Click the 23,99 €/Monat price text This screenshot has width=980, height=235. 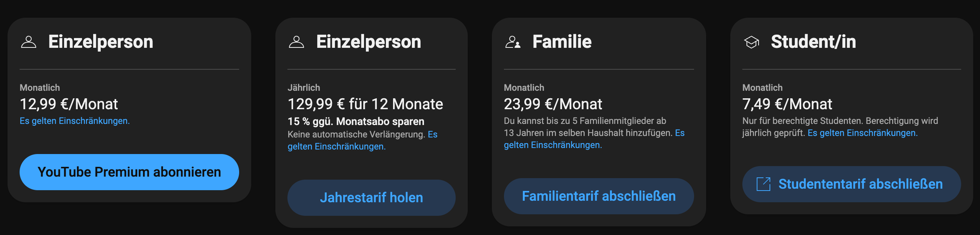click(553, 104)
